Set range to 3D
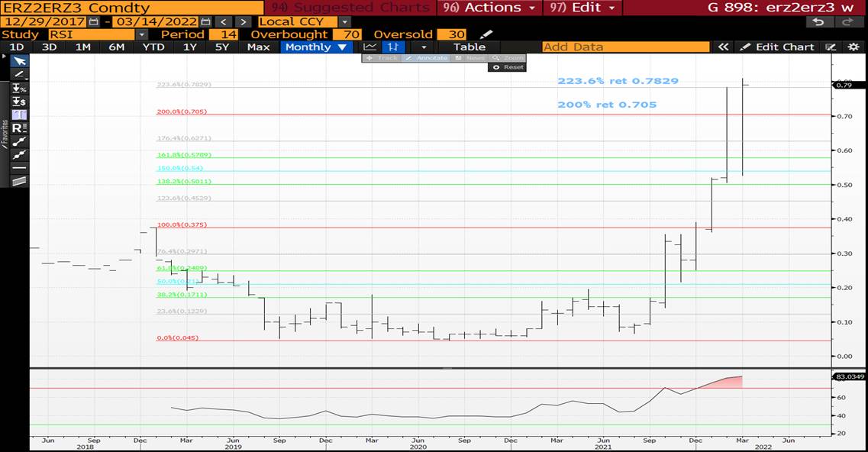The width and height of the screenshot is (868, 452). pyautogui.click(x=50, y=47)
